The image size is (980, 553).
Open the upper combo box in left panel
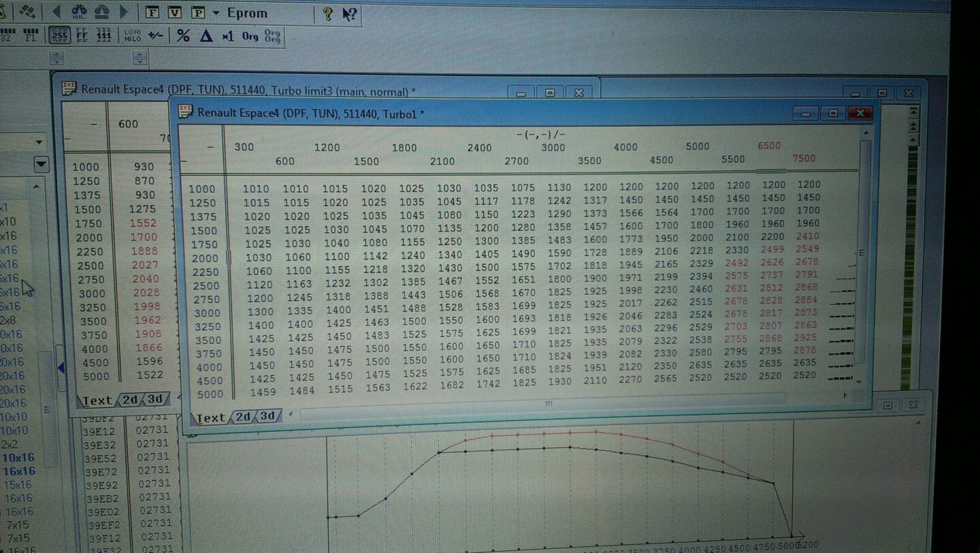point(39,142)
